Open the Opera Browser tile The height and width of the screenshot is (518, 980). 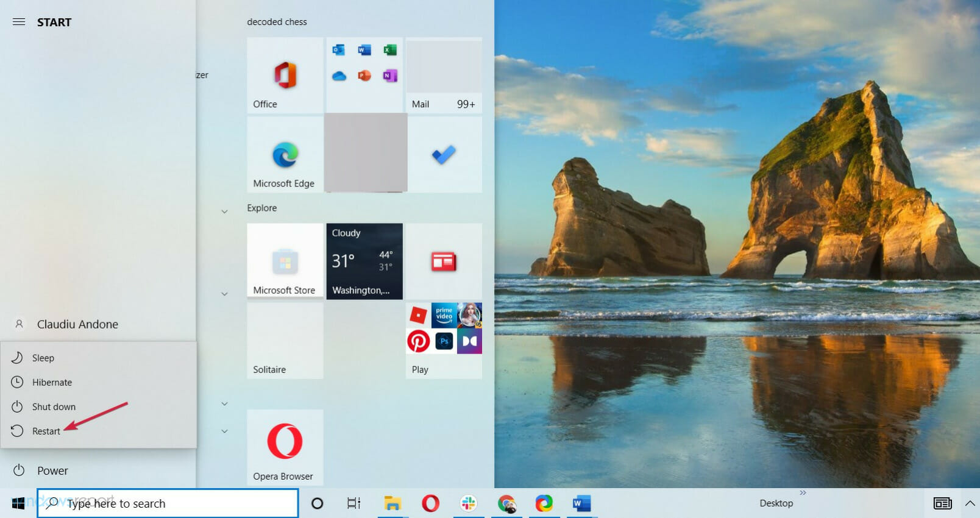pos(285,447)
